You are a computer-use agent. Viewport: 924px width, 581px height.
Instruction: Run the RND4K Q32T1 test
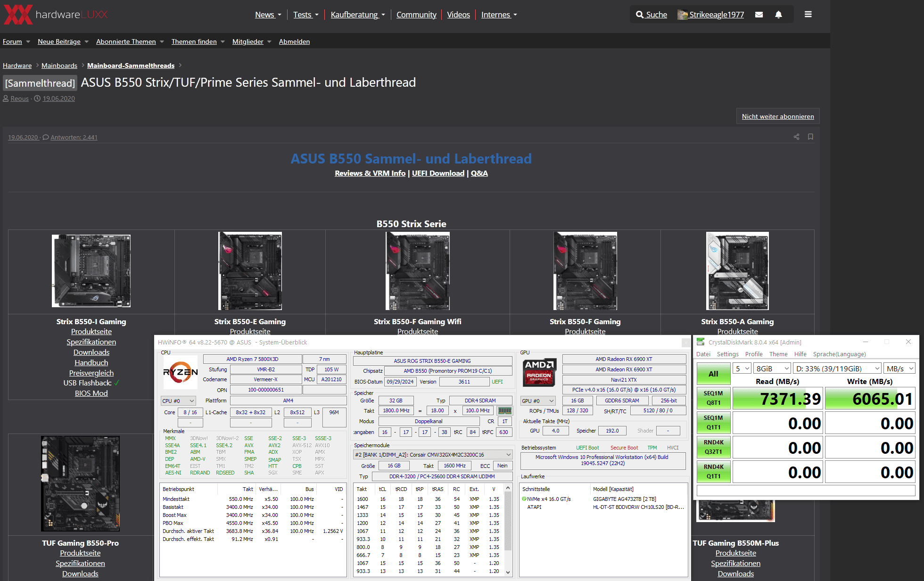713,447
